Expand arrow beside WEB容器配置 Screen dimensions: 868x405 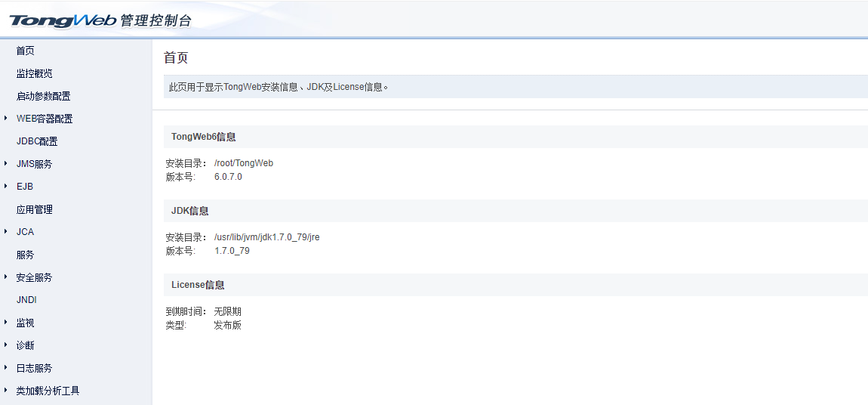point(5,118)
